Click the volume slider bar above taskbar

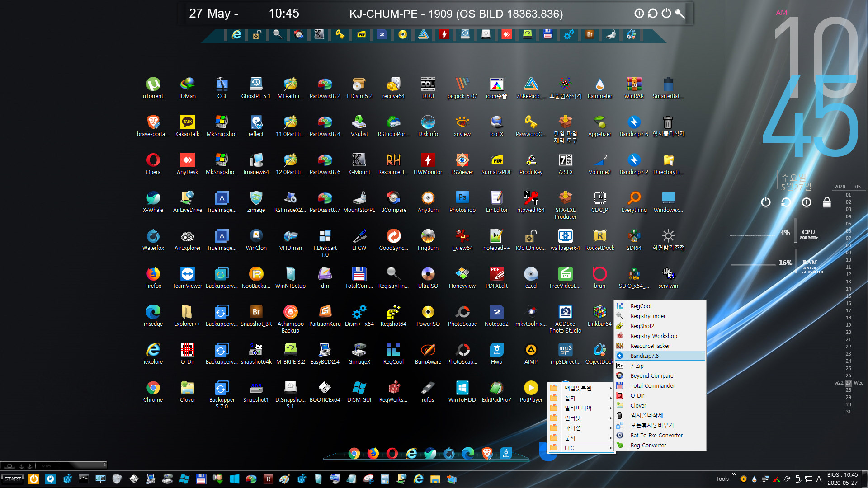81,465
